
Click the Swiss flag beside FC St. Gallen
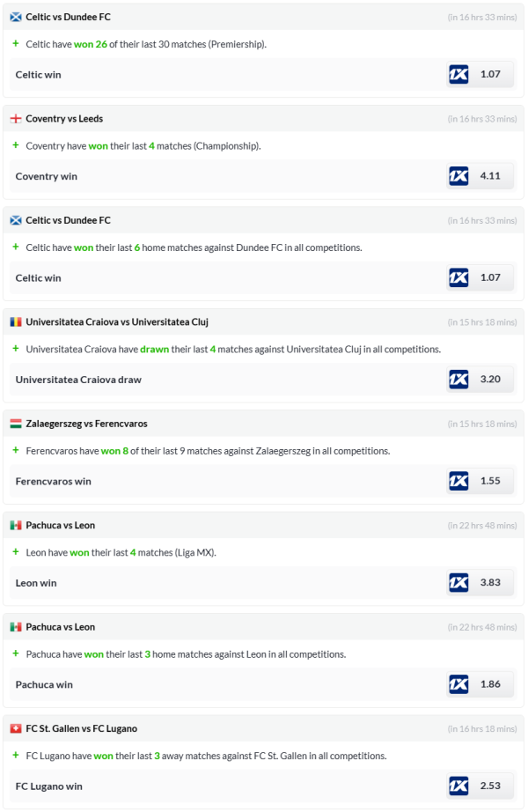point(16,728)
